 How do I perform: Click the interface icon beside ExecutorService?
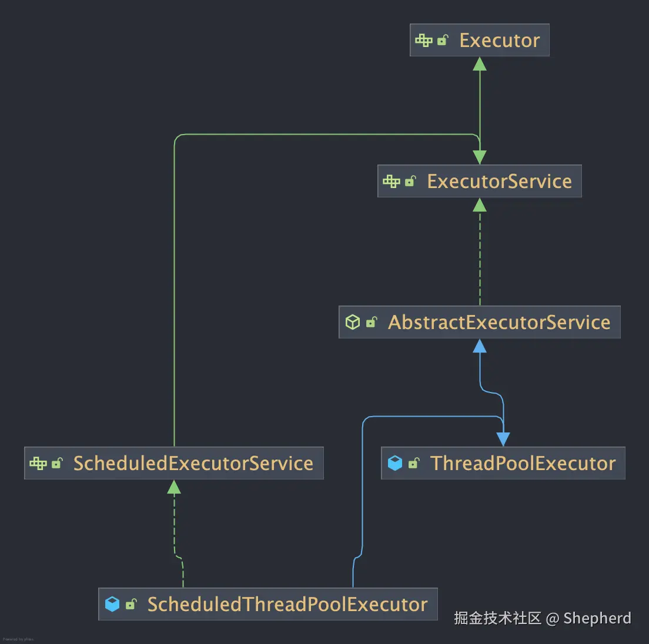[391, 181]
